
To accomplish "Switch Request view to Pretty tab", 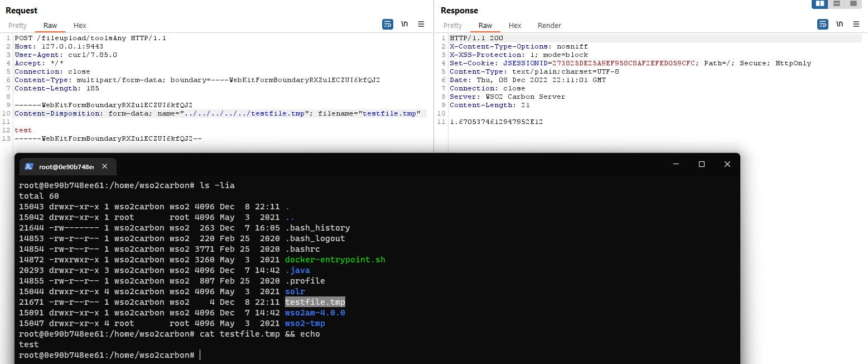I will click(18, 25).
